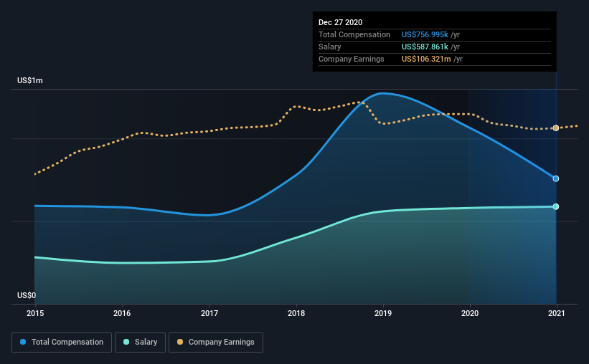Click the orange Company Earnings legend dot
The width and height of the screenshot is (589, 364).
[180, 342]
